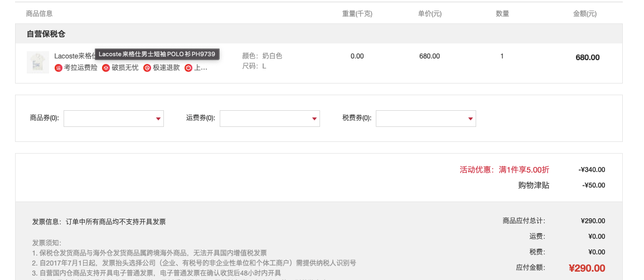Viewport: 644px width, 280px height.
Task: Click the Lacoste来格仕 product name link
Action: [74, 56]
